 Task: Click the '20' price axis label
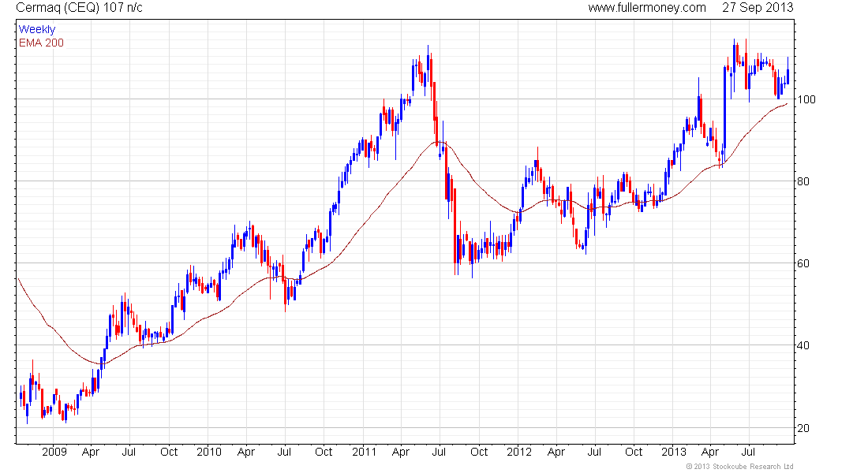[x=803, y=427]
